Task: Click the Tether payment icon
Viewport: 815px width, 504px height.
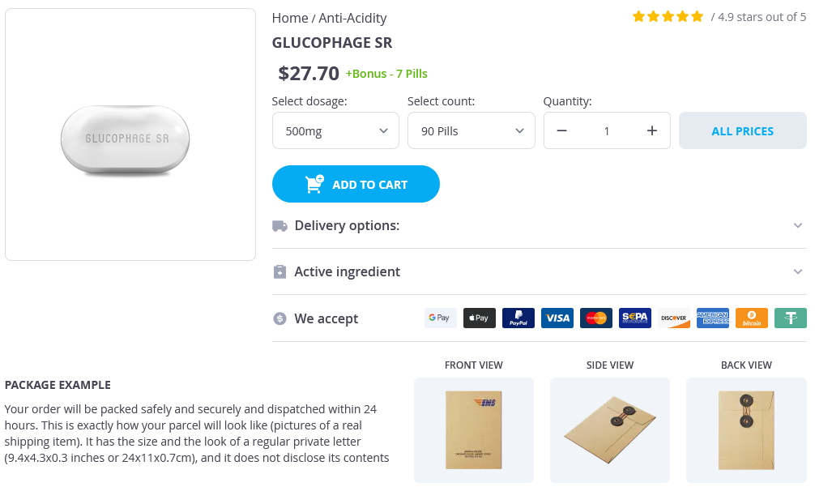Action: 791,318
